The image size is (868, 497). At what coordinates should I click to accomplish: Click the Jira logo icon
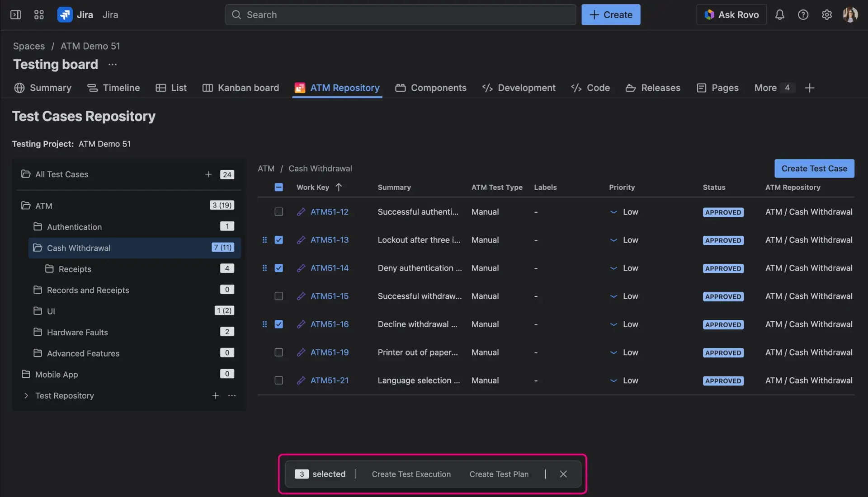65,14
